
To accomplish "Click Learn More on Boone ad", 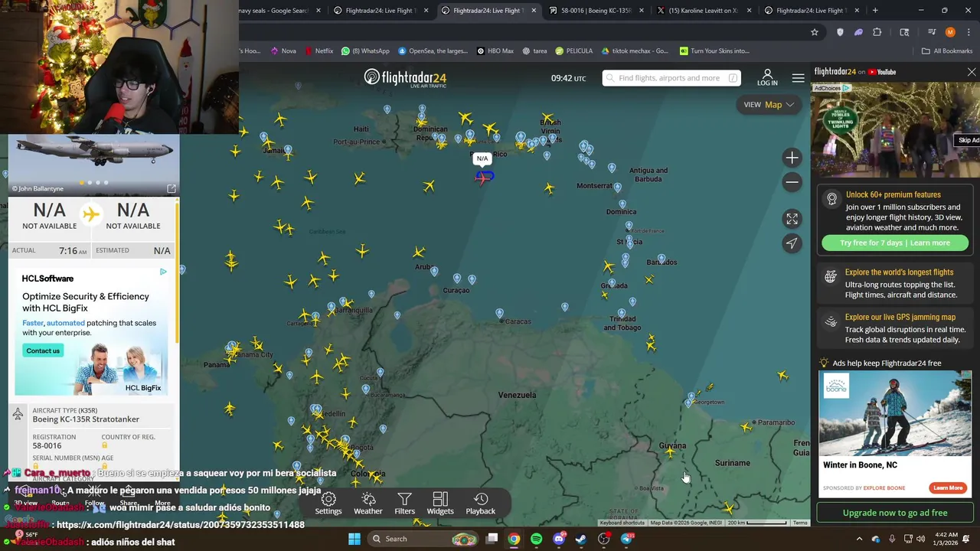I will (x=947, y=487).
